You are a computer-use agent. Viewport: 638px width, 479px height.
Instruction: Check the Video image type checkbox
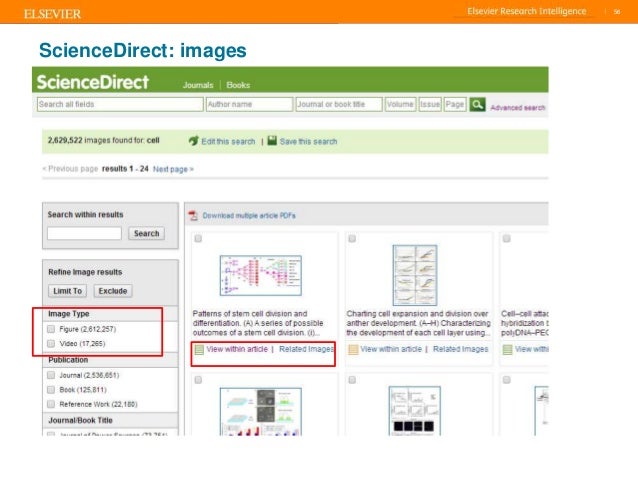point(51,344)
